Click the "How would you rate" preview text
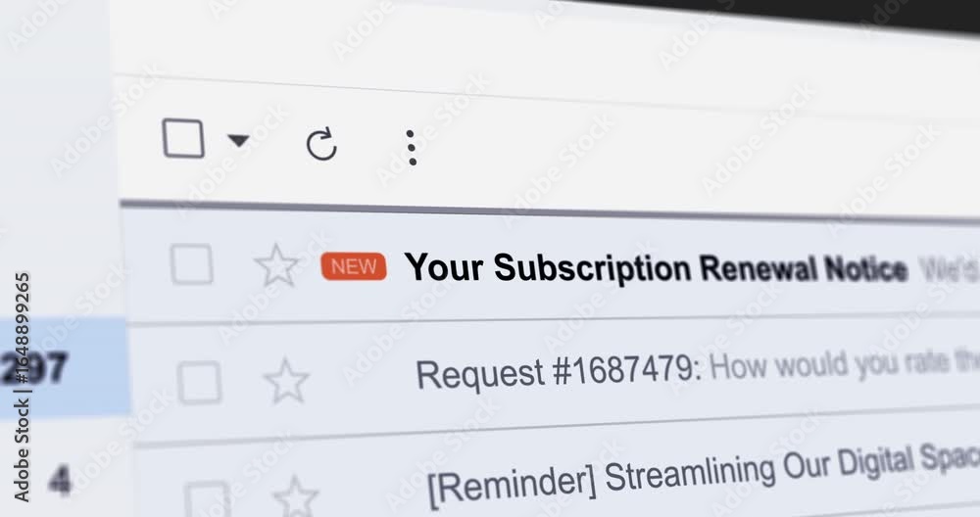 tap(844, 363)
